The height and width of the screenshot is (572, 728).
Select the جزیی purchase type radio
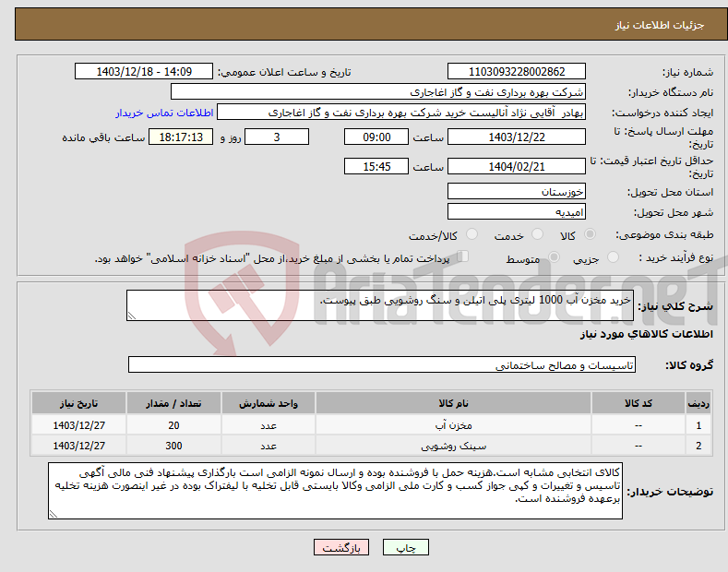[613, 256]
